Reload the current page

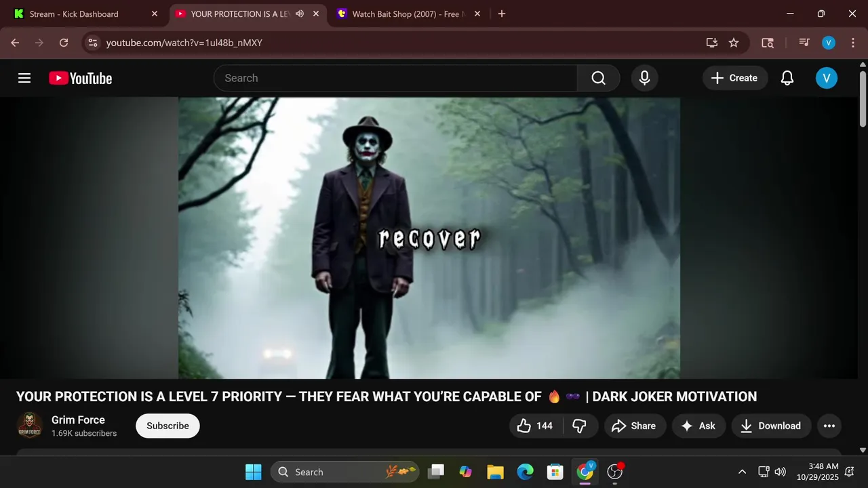coord(64,43)
